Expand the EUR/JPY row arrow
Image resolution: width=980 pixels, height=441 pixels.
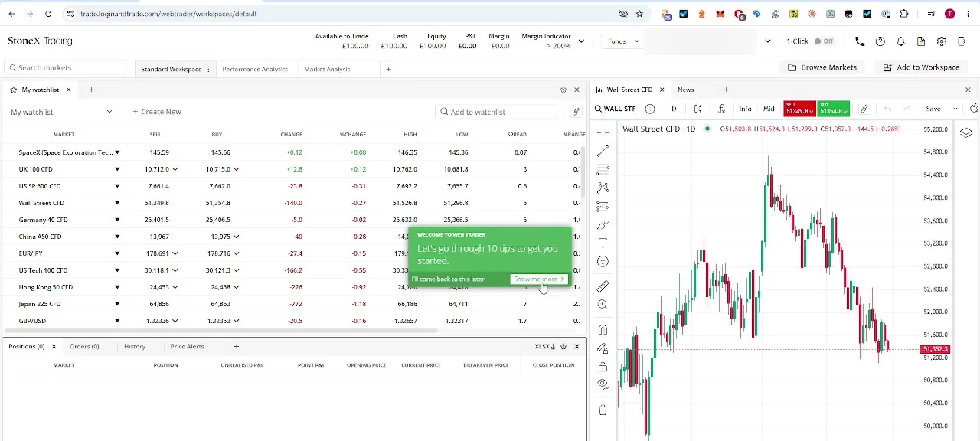point(117,253)
